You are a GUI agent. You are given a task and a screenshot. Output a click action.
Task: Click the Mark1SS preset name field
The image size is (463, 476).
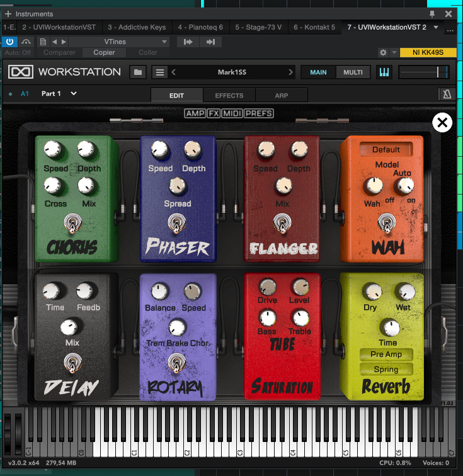pyautogui.click(x=232, y=72)
